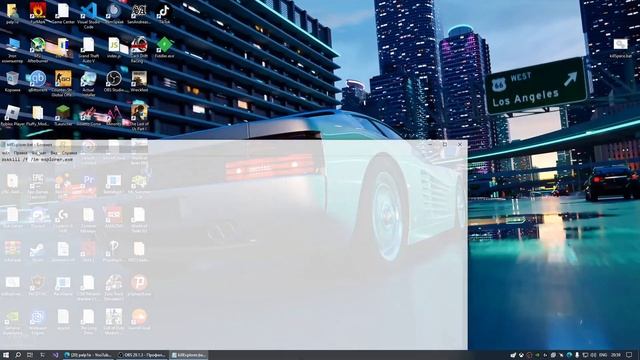This screenshot has height=360, width=640.
Task: Open the Правка menu in Notepad
Action: 20,153
